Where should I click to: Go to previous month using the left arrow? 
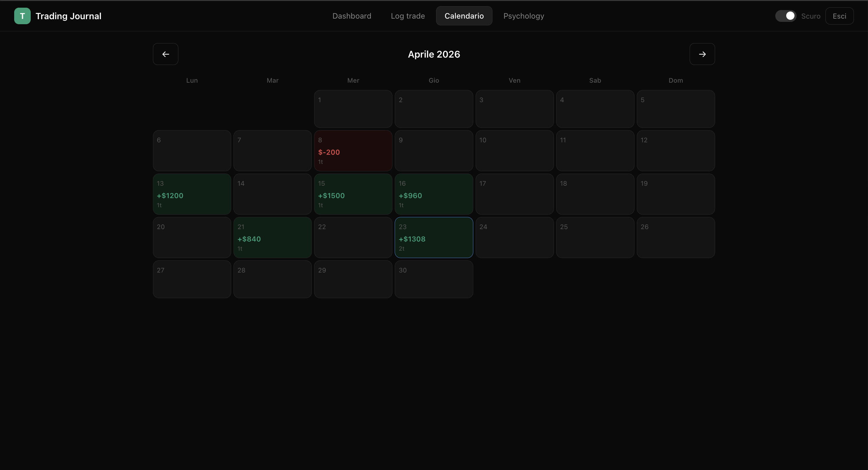coord(165,54)
